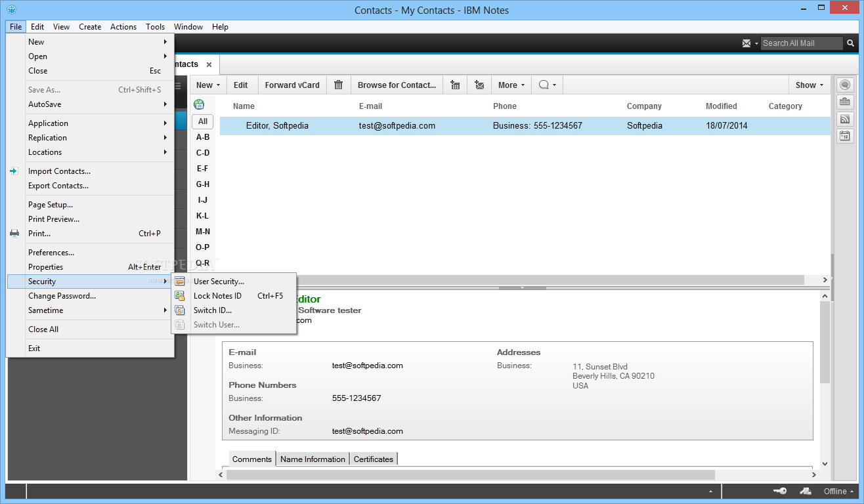Click the trash delete icon in toolbar
The width and height of the screenshot is (864, 504).
(339, 85)
